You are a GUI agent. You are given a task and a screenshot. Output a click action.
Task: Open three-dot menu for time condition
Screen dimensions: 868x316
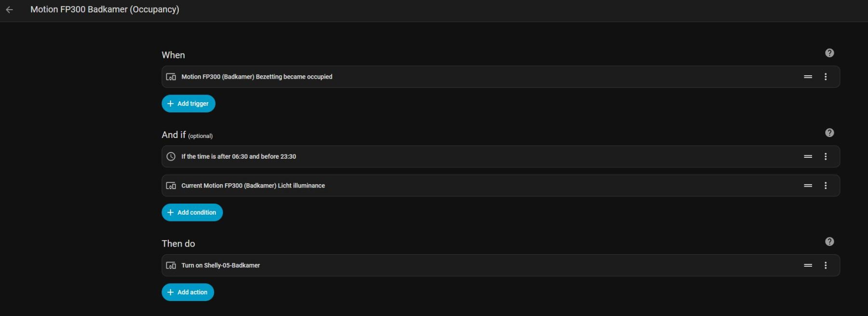click(x=826, y=156)
